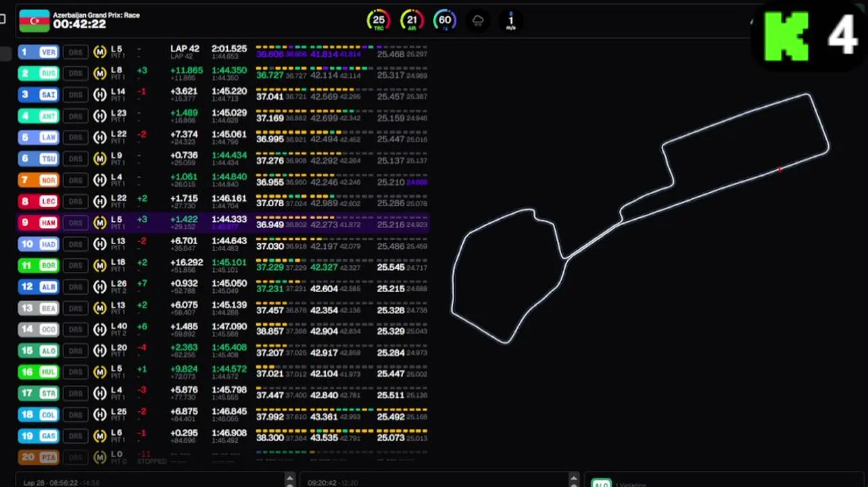Click VER last lap time 2:01.525
The image size is (868, 487).
(x=229, y=49)
